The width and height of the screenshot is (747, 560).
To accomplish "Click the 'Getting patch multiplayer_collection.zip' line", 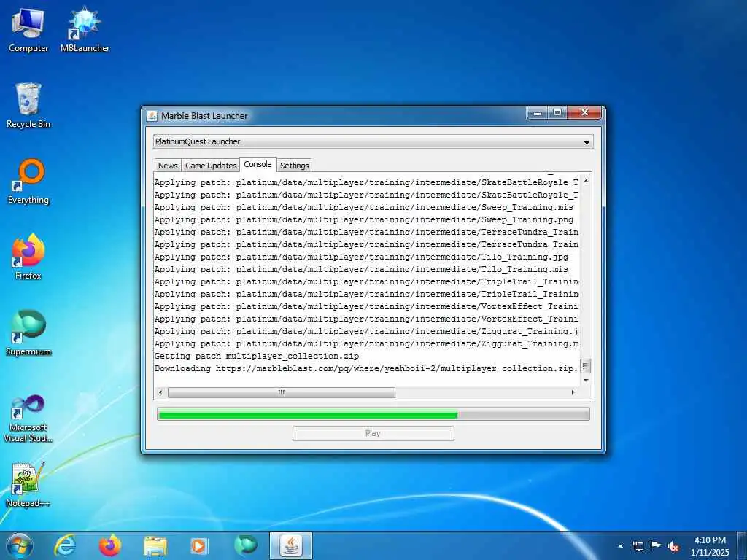I will click(x=257, y=356).
